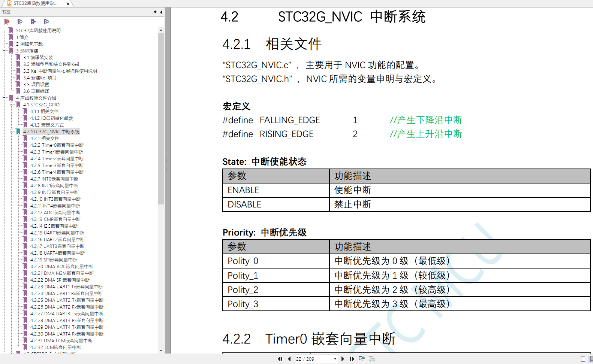Click the PDF file icon on the tab

pos(10,3)
